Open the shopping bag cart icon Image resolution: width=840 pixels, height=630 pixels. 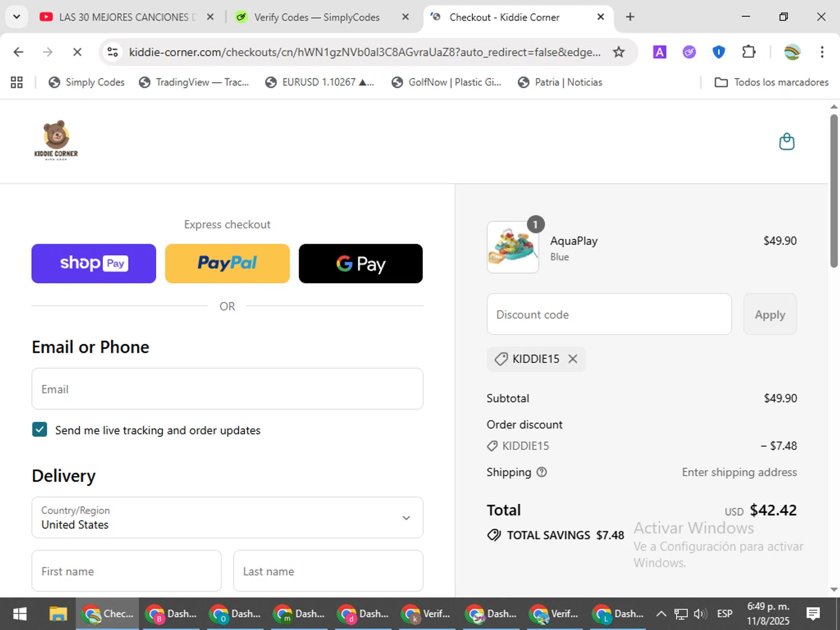coord(787,142)
